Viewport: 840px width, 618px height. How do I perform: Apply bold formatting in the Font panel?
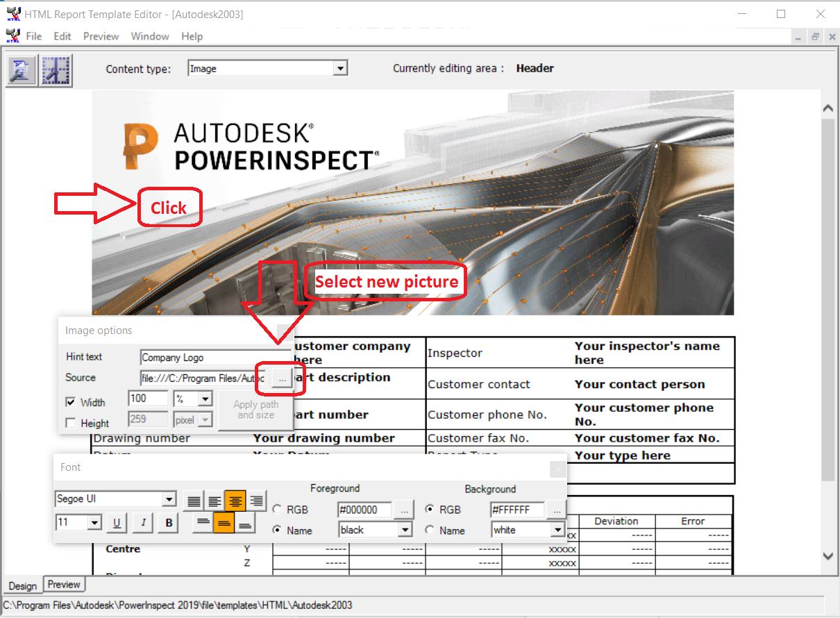(x=167, y=523)
